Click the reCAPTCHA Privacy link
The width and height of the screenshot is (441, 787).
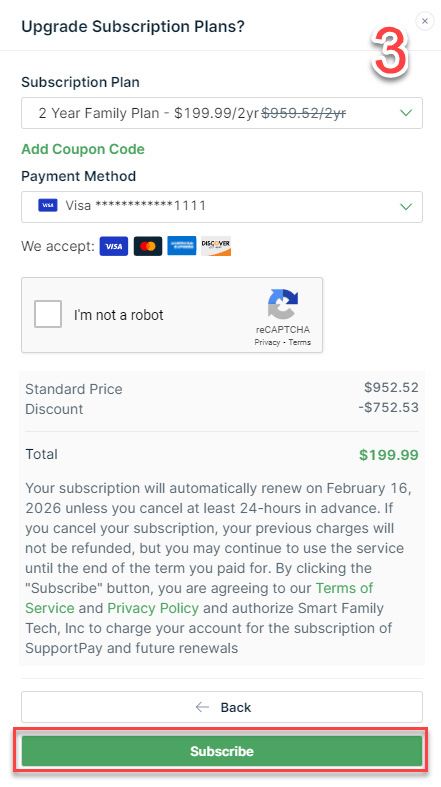tap(267, 342)
